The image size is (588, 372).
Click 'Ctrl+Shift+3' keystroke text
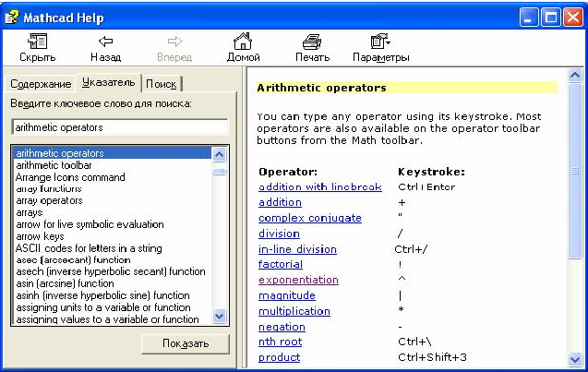coord(432,357)
